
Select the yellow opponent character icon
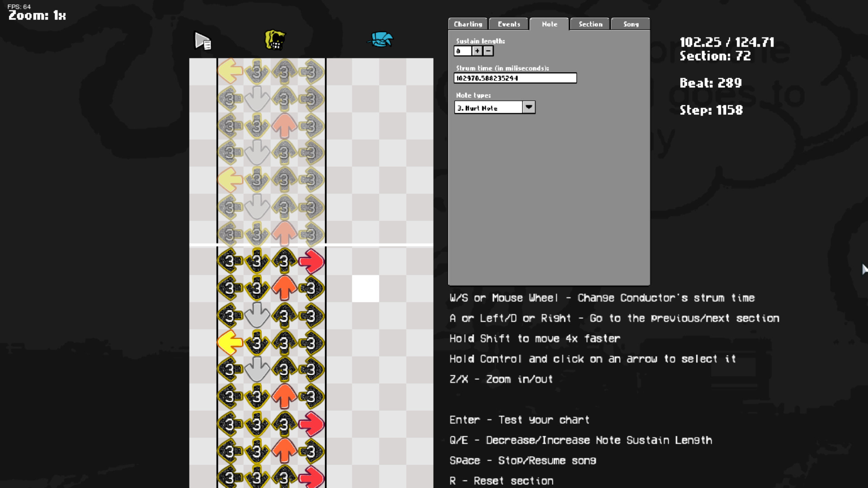coord(275,40)
